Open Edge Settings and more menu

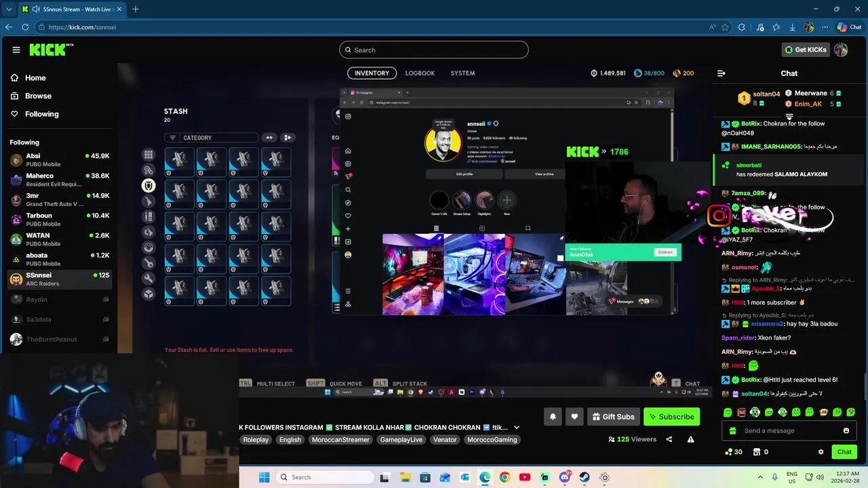pyautogui.click(x=825, y=27)
